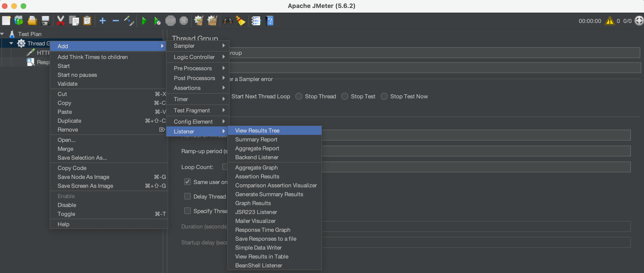
Task: Select the Stop Thread radio button
Action: pyautogui.click(x=299, y=96)
